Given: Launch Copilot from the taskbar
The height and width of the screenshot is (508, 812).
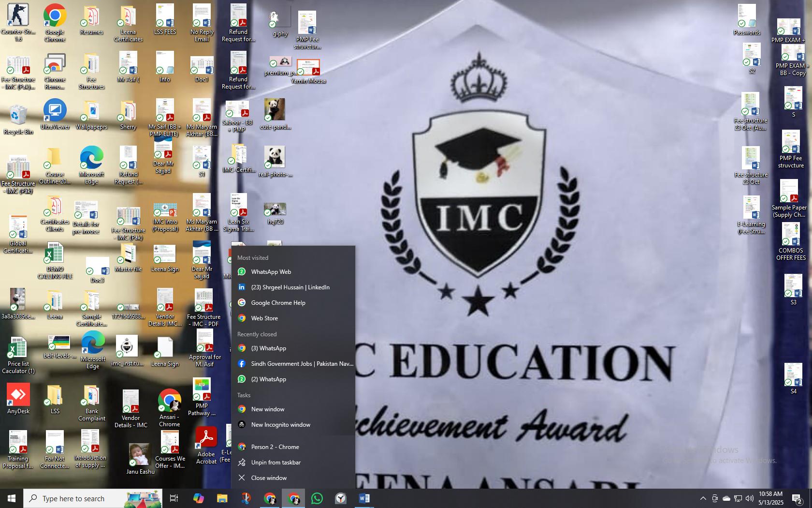Looking at the screenshot, I should point(198,498).
